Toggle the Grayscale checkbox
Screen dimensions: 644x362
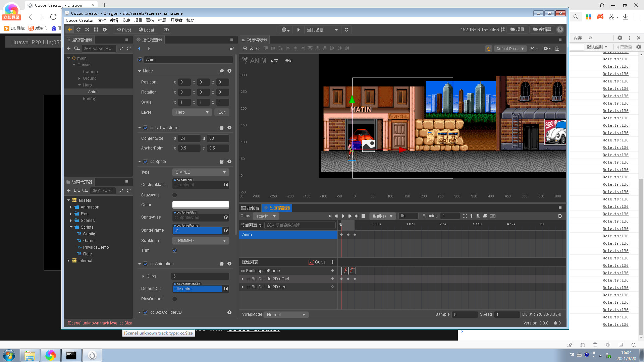click(174, 195)
